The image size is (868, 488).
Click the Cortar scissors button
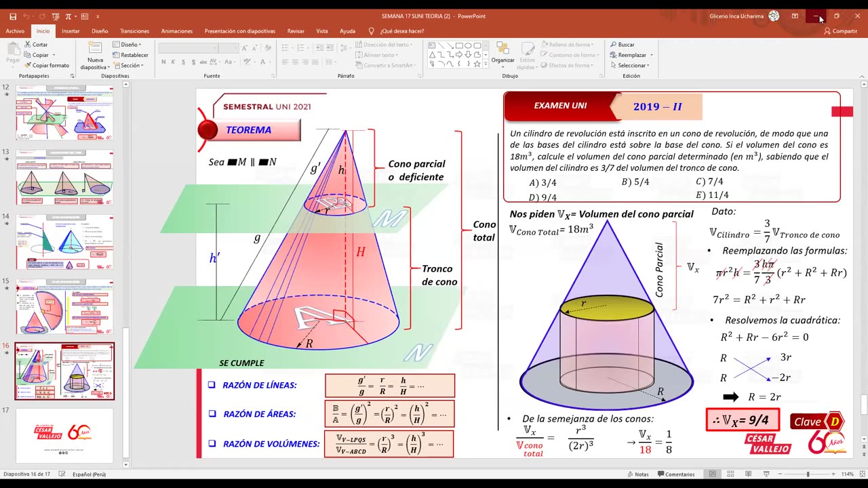36,45
